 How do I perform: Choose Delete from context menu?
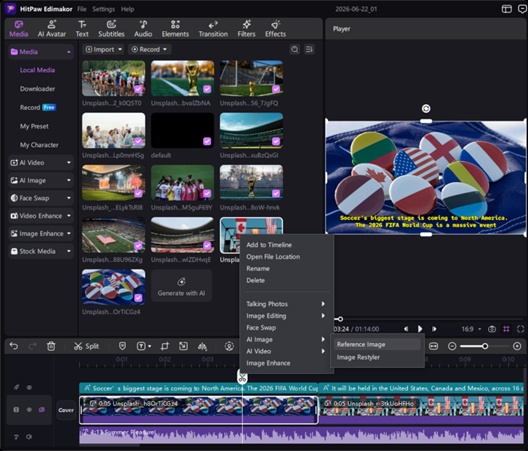(x=287, y=280)
